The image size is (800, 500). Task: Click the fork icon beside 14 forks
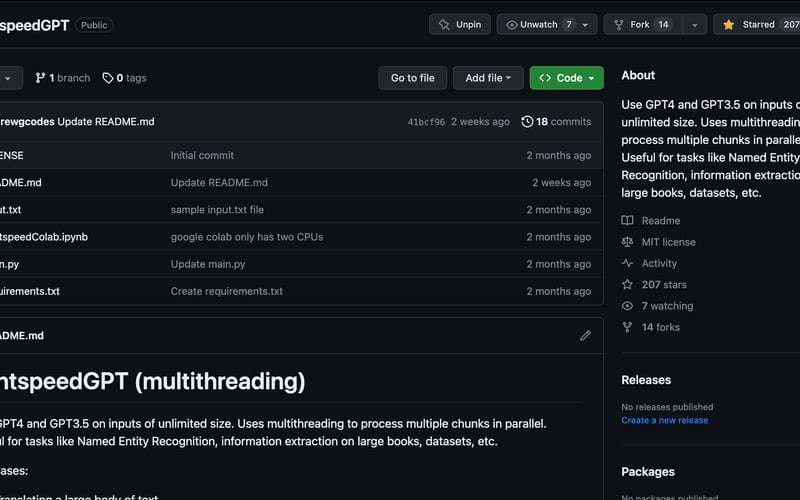tap(628, 327)
